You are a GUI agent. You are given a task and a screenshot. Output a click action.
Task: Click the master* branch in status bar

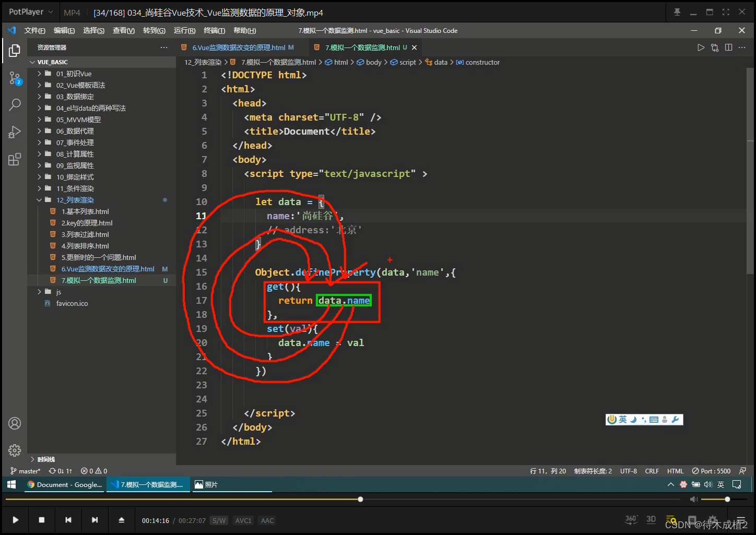pos(25,471)
